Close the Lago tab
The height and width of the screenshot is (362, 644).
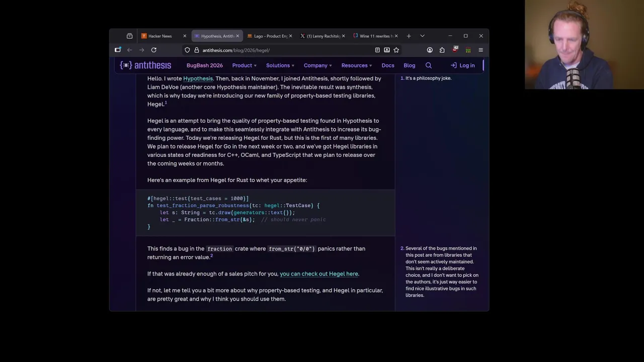click(x=290, y=36)
